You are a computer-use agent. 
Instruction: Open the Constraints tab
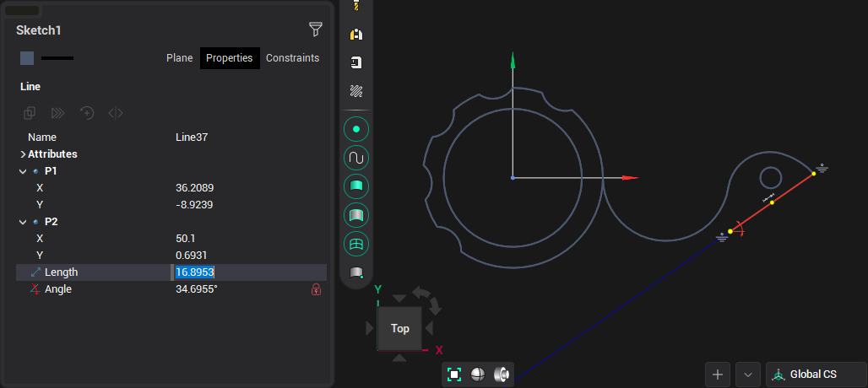(292, 58)
